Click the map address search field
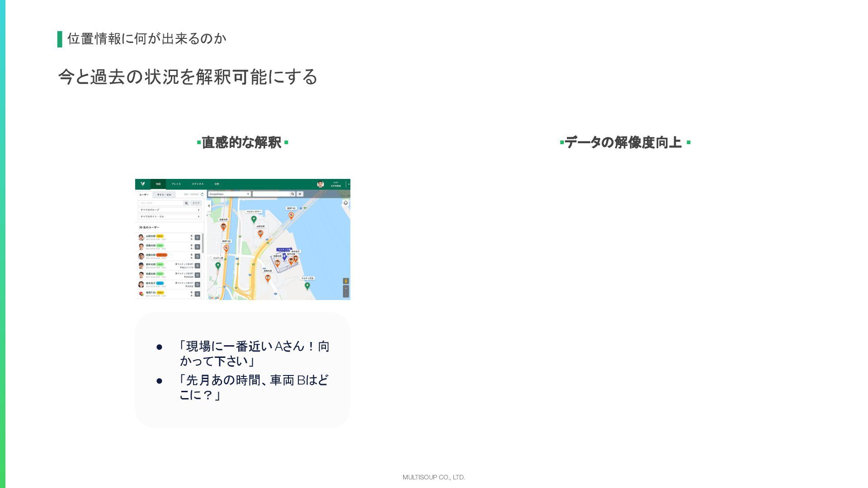 pyautogui.click(x=271, y=194)
